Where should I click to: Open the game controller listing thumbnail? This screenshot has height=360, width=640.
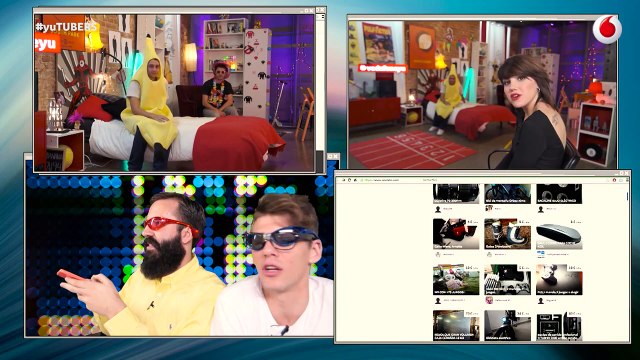coord(507,280)
